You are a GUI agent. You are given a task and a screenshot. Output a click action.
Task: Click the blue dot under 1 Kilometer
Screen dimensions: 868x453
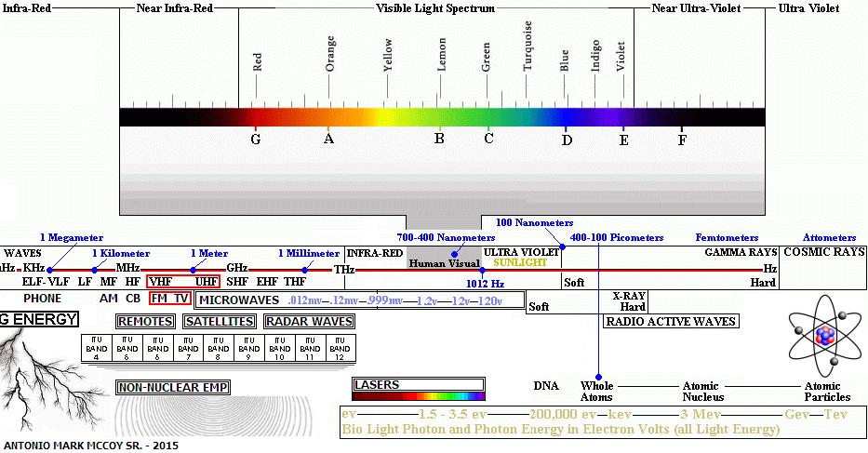click(95, 269)
